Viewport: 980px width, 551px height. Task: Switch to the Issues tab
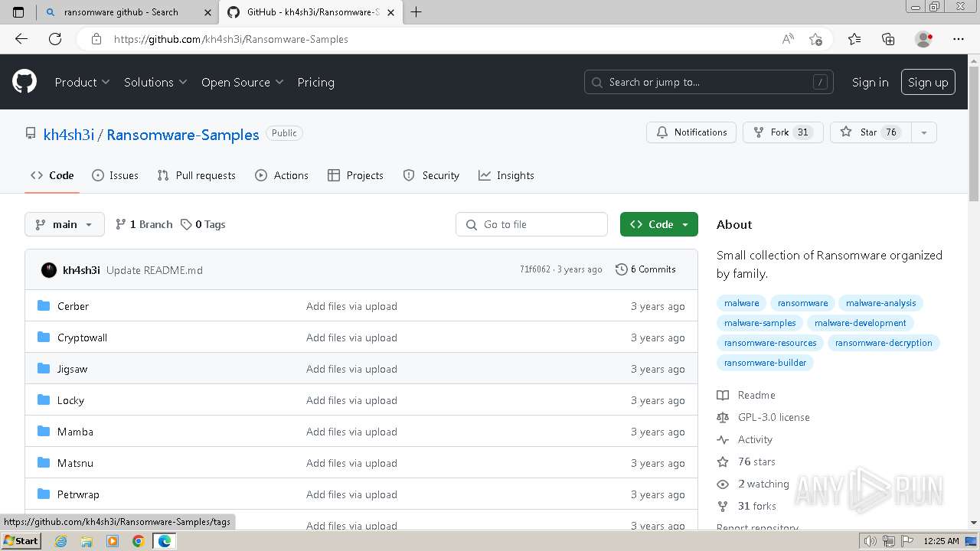(115, 175)
